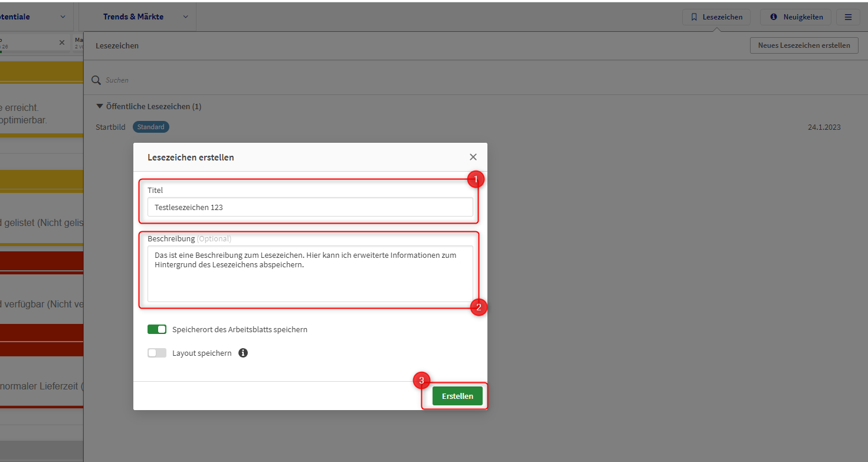Click the info icon beside Neuigkeiten
This screenshot has height=462, width=868.
coord(774,17)
